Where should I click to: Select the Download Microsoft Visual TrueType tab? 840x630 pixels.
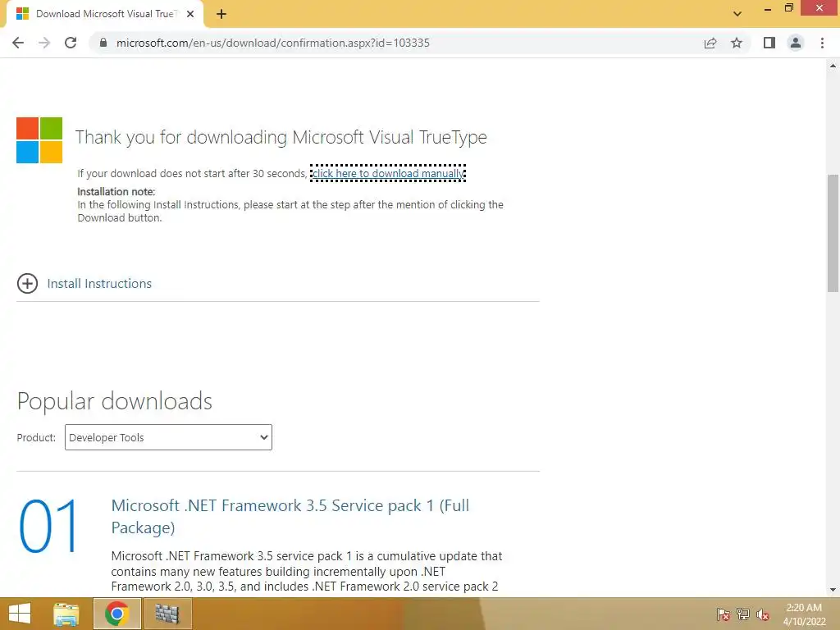point(105,14)
